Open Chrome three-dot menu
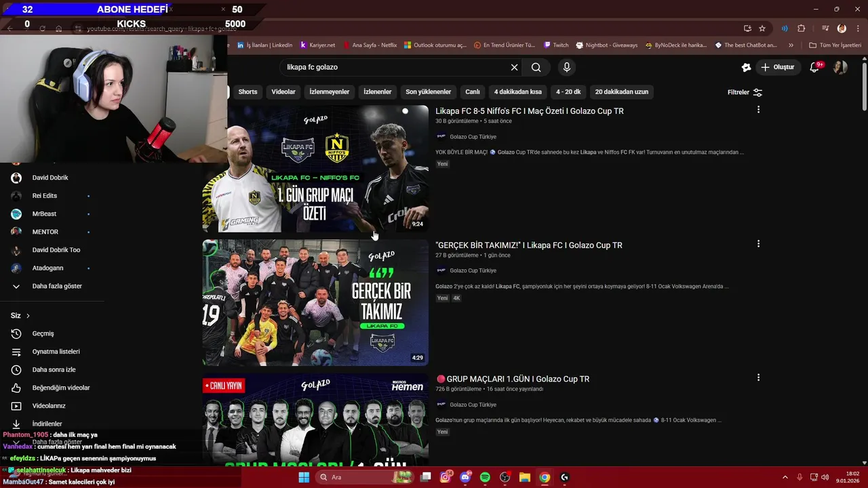 856,28
